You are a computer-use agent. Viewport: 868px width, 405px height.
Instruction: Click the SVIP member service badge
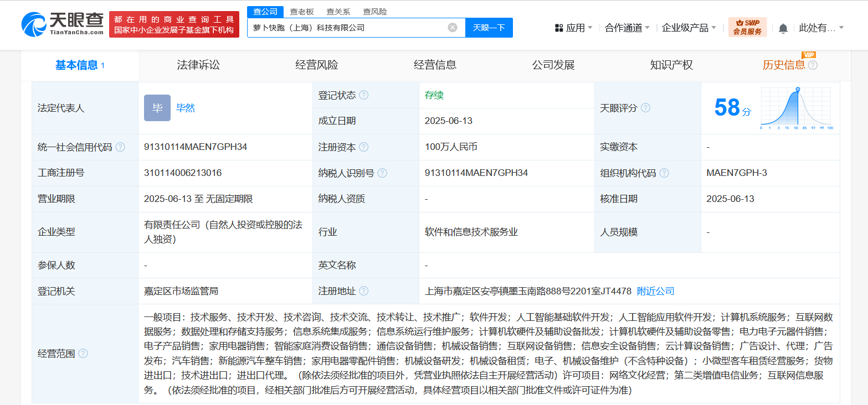point(747,27)
